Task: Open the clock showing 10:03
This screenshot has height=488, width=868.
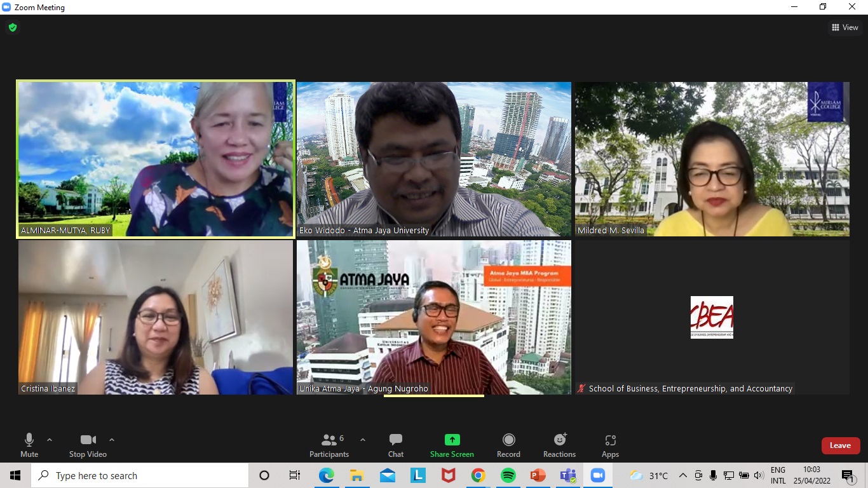Action: point(812,475)
